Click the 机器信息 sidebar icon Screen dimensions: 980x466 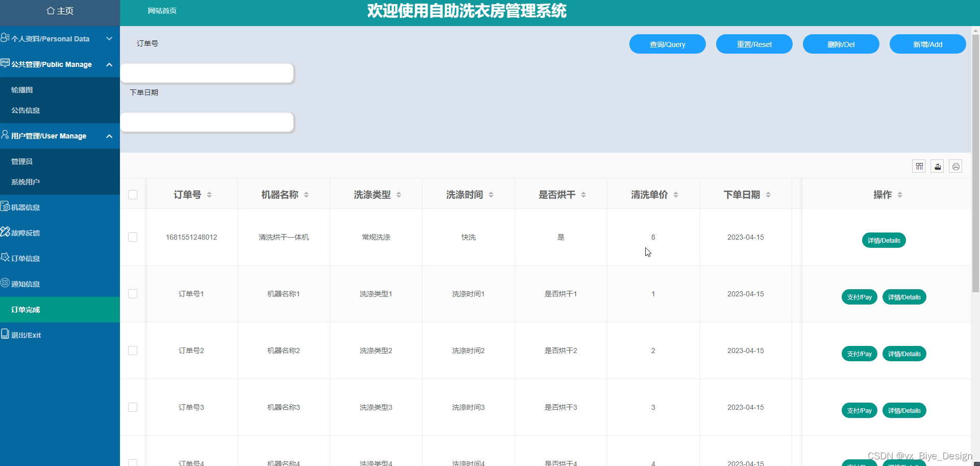(5, 206)
